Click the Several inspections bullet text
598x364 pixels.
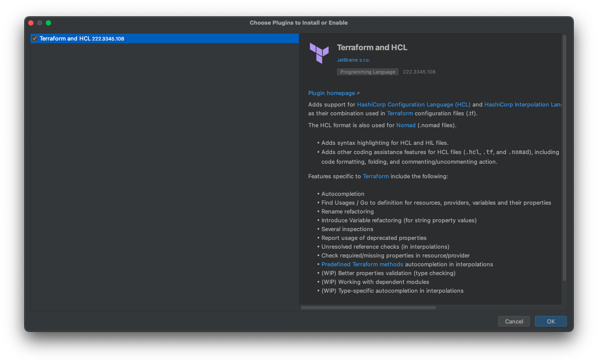347,229
